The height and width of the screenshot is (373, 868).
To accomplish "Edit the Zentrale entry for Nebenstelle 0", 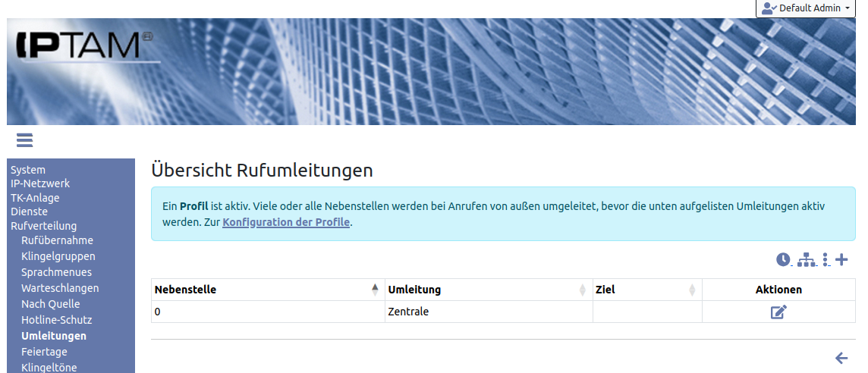I will (778, 312).
